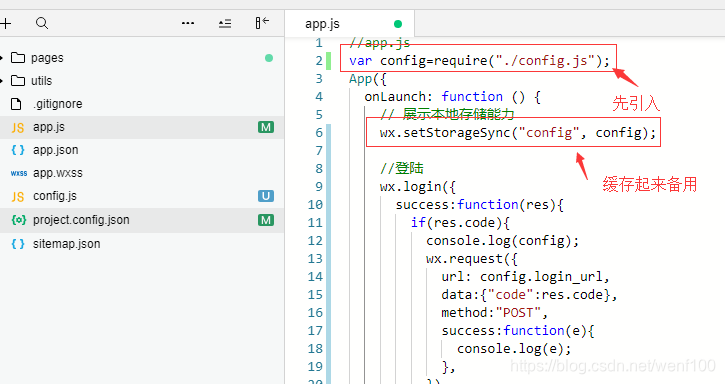Image resolution: width=725 pixels, height=384 pixels.
Task: Open the search icon in explorer toolbar
Action: click(x=42, y=23)
